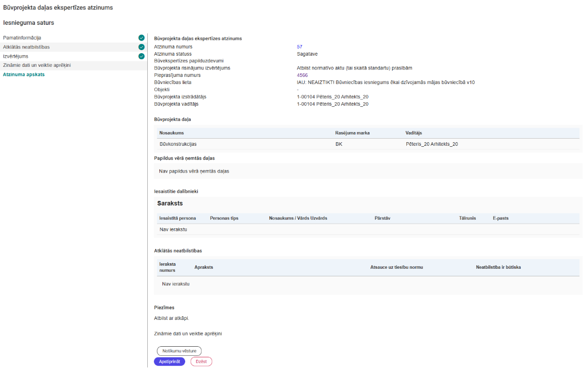Open the Pamatinformācija section
Image resolution: width=588 pixels, height=371 pixels.
click(22, 38)
